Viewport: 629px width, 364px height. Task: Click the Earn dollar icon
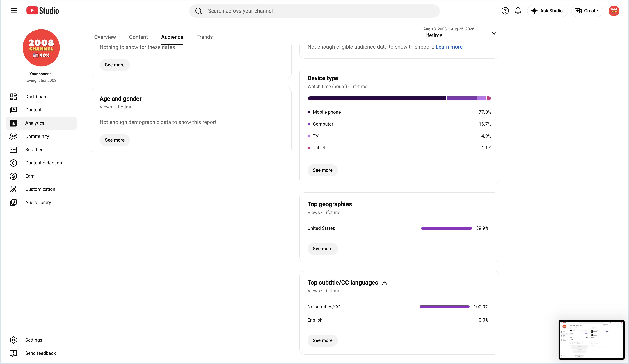[x=13, y=176]
